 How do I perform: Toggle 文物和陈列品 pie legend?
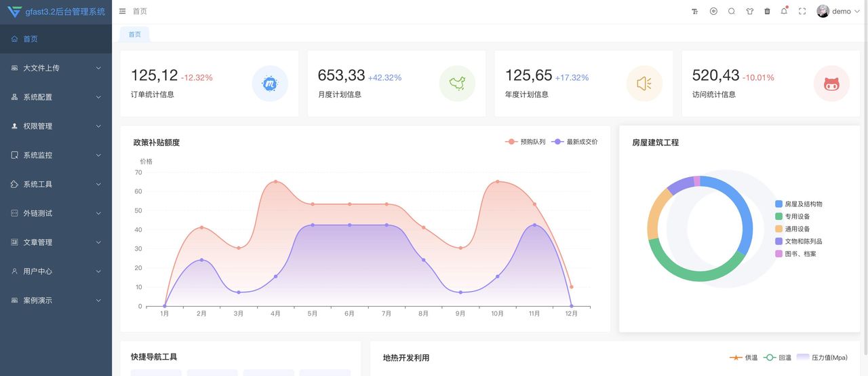(x=799, y=241)
